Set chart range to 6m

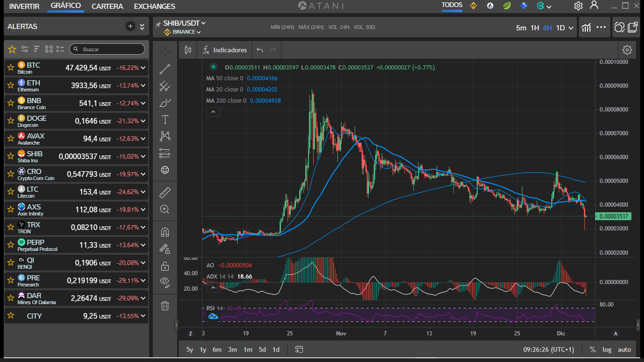pos(217,349)
